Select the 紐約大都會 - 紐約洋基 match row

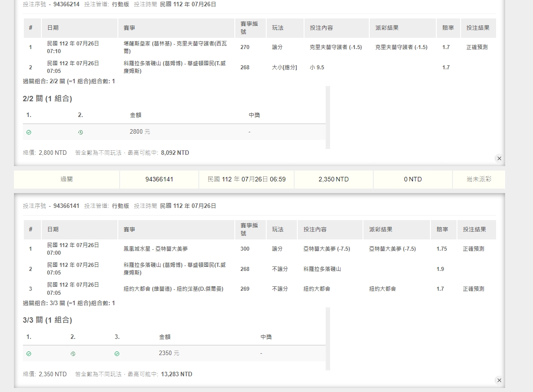[x=173, y=289]
